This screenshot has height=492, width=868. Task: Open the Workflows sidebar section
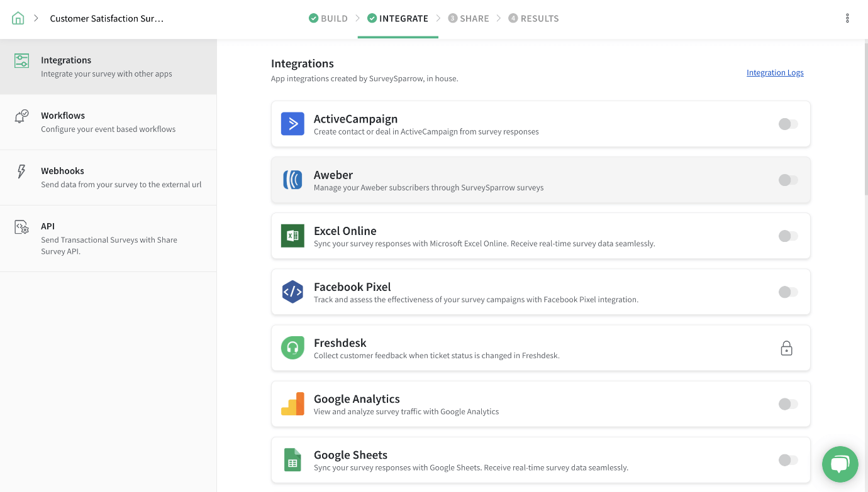[x=108, y=122]
